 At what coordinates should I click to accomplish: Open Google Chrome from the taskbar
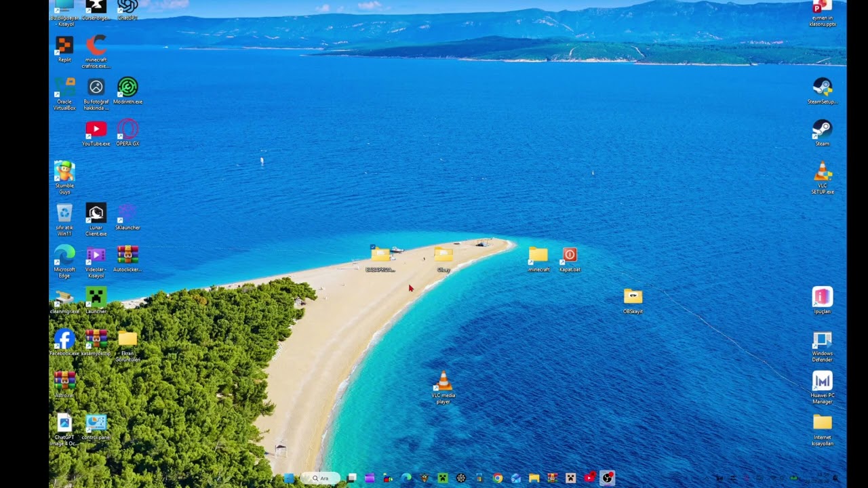498,479
